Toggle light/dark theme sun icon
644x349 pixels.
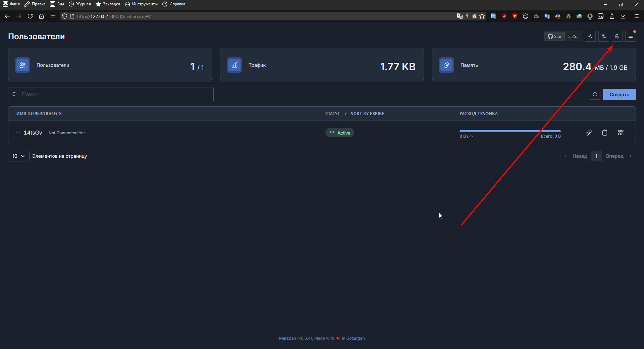[x=590, y=36]
